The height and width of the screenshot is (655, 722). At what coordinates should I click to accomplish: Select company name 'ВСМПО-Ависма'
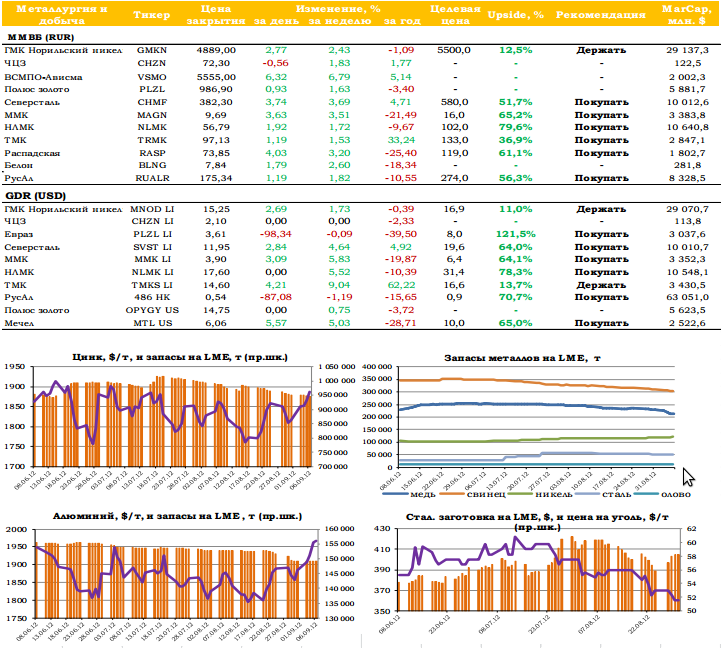(43, 77)
